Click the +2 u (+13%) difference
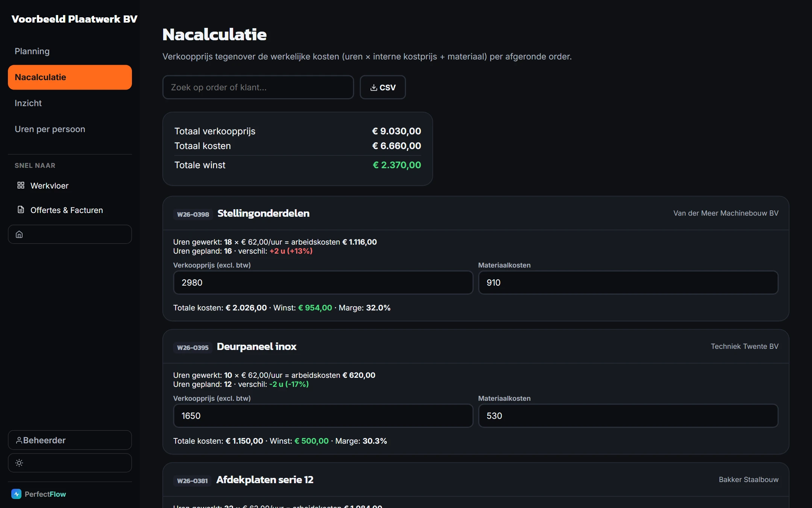Screen dimensions: 812x508 click(291, 251)
